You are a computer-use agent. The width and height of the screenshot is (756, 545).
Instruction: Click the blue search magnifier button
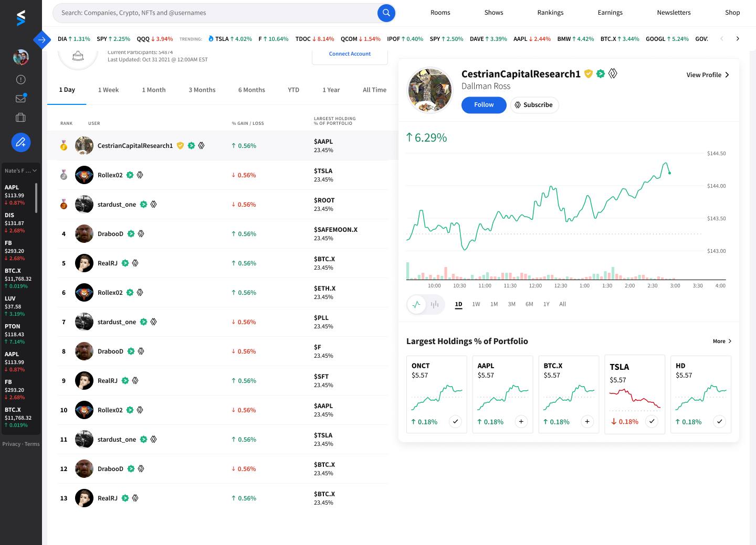tap(386, 13)
